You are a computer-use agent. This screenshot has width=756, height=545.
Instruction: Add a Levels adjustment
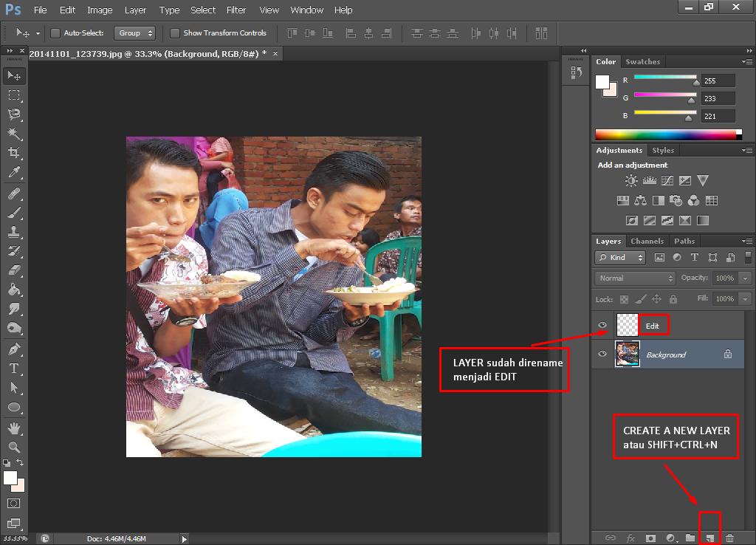pos(650,181)
